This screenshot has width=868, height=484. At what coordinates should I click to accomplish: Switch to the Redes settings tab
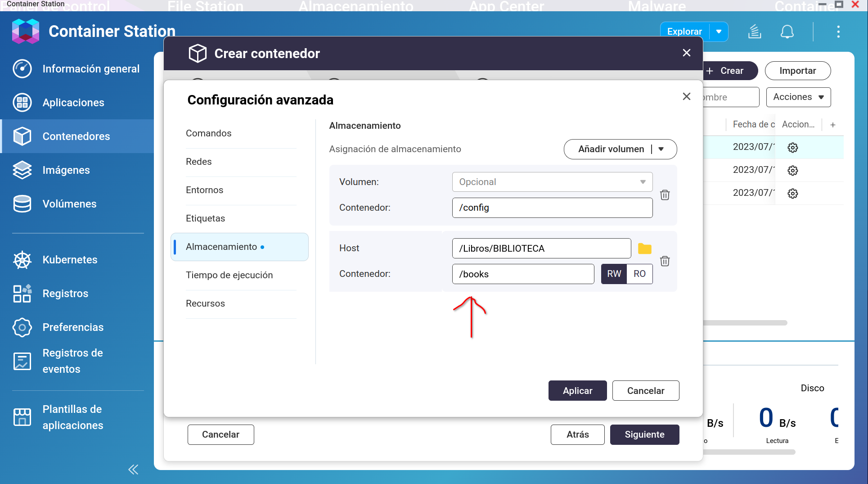(x=198, y=162)
